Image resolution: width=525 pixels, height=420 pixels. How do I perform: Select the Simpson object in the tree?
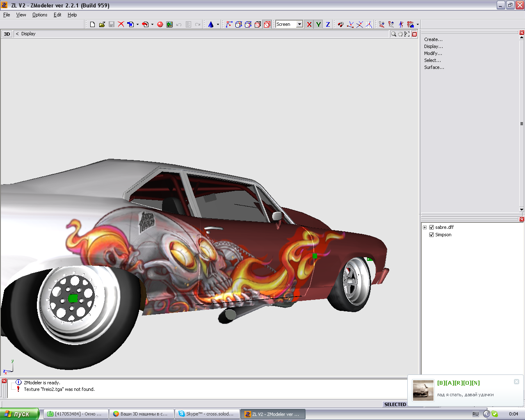point(443,235)
